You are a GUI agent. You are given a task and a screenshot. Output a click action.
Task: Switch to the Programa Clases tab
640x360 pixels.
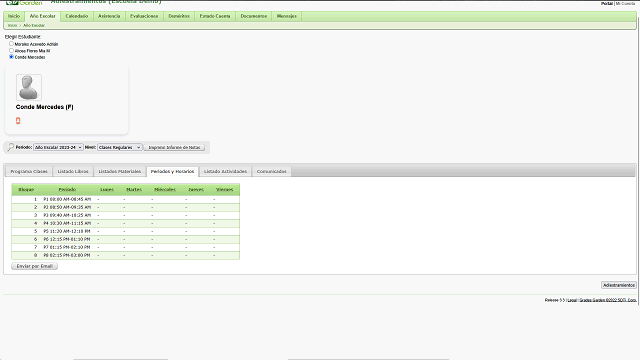29,171
